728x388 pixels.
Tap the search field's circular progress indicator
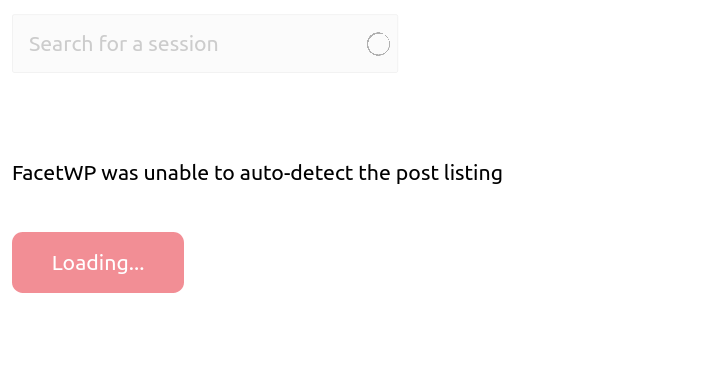[x=378, y=44]
